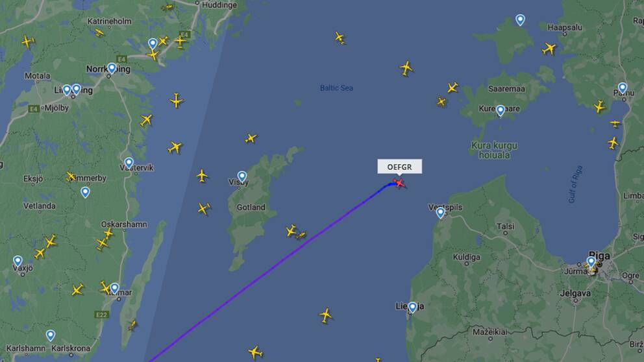
Task: Click the OEFGR callsign label
Action: pos(400,167)
